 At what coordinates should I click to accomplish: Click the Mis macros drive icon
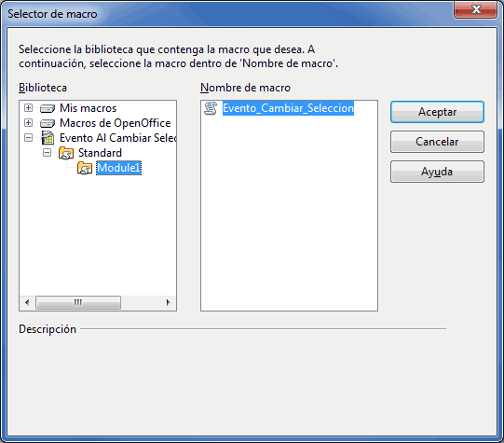pyautogui.click(x=48, y=108)
